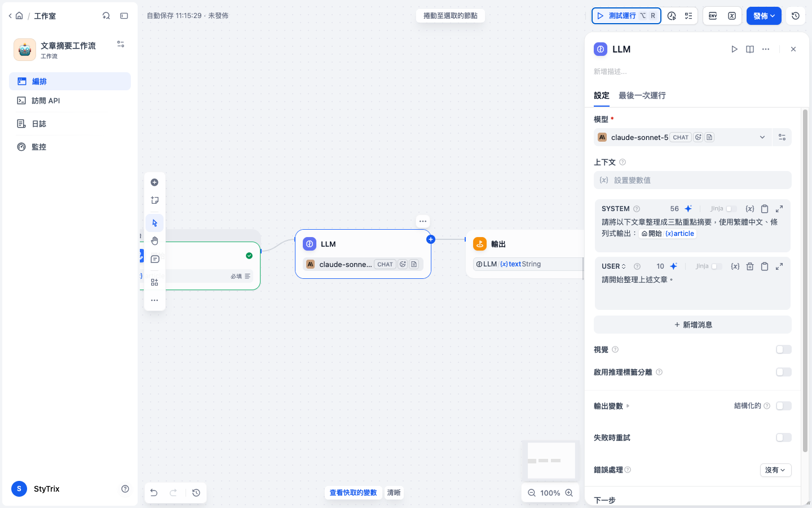Select the pointer mode tool

pyautogui.click(x=155, y=223)
